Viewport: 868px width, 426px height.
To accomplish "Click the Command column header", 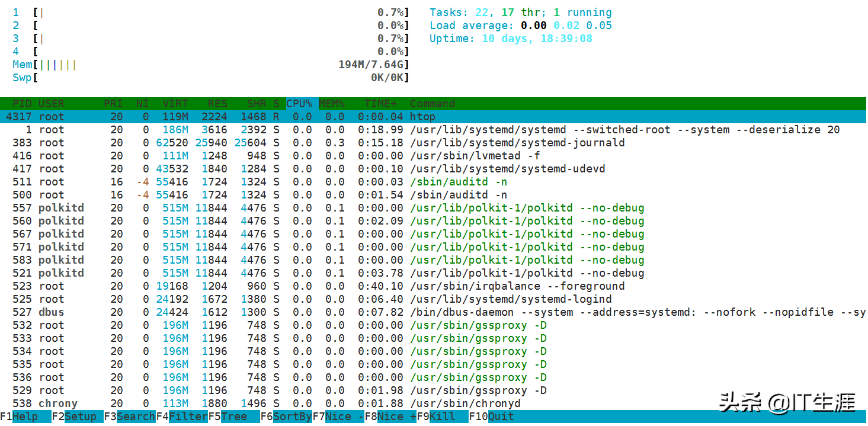I will click(x=433, y=104).
